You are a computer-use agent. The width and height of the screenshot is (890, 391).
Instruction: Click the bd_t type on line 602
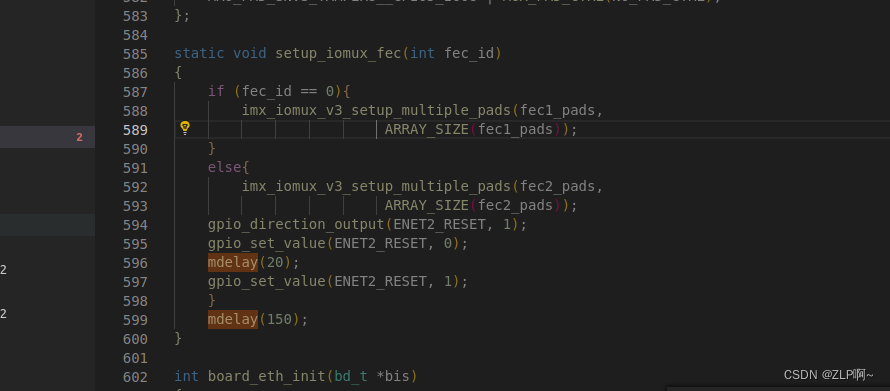(x=351, y=377)
